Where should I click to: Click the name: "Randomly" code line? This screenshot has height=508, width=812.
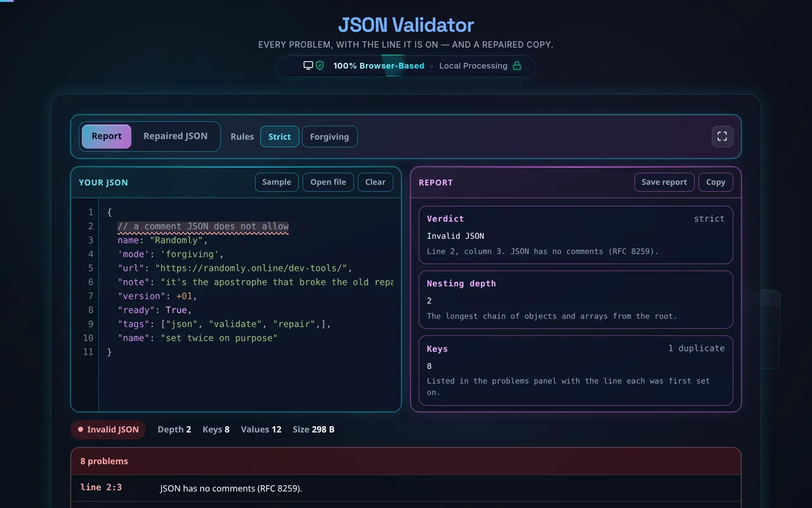pos(163,240)
